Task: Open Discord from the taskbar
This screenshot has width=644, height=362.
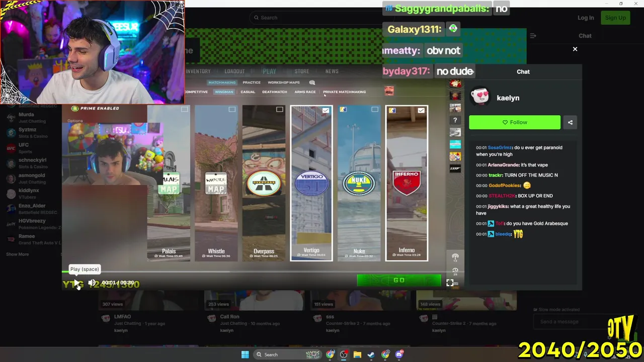Action: coord(399,354)
